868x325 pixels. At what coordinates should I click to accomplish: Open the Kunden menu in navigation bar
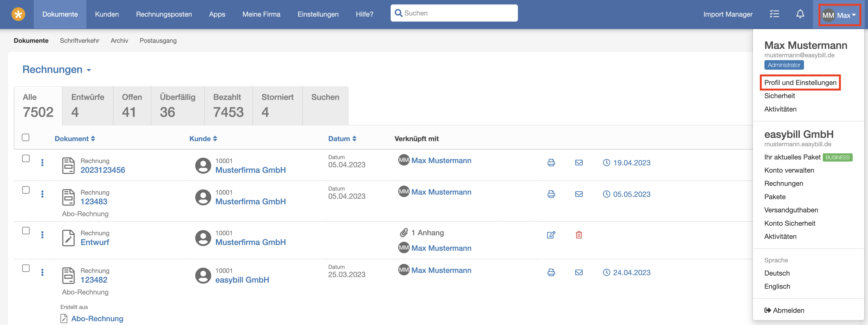107,14
